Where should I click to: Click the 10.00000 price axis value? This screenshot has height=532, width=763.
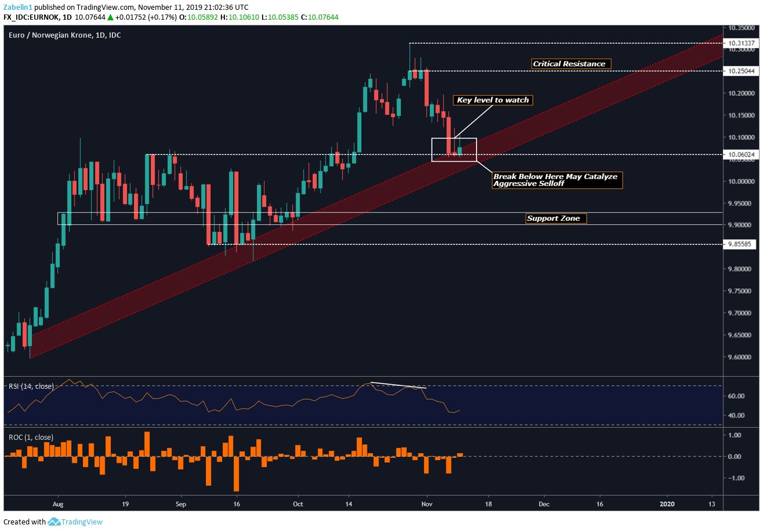click(742, 181)
